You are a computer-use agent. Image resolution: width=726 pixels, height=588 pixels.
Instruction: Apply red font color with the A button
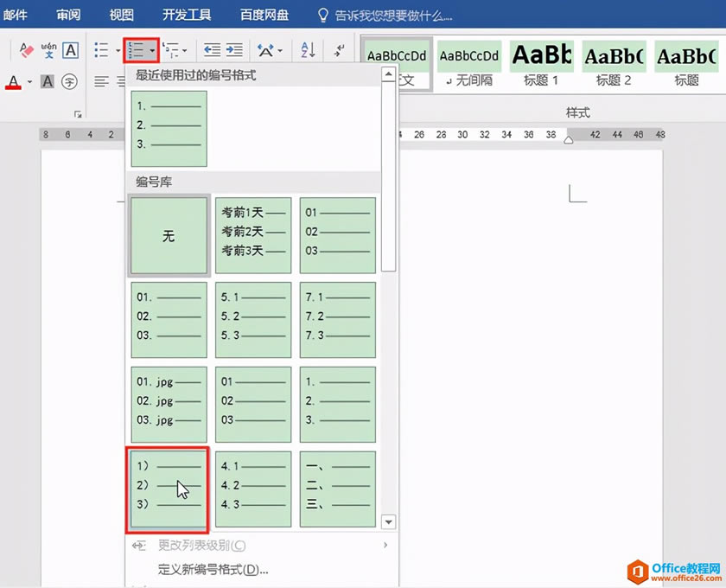[14, 82]
